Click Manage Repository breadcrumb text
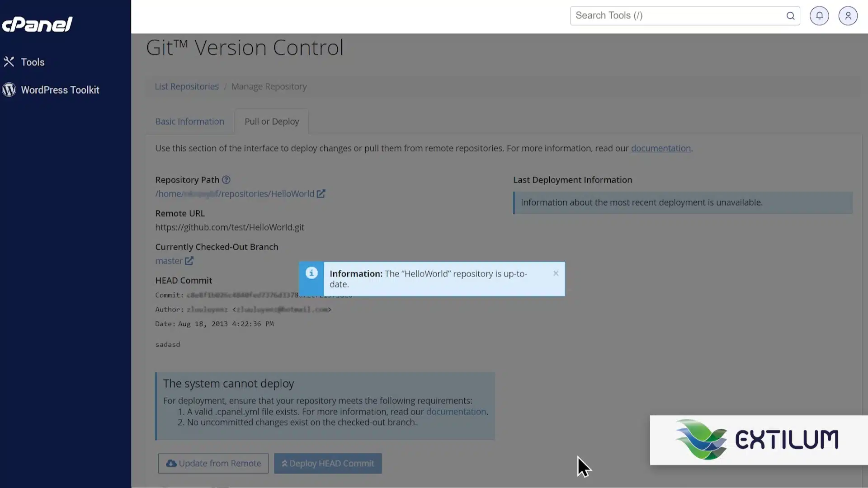The height and width of the screenshot is (488, 868). point(269,86)
